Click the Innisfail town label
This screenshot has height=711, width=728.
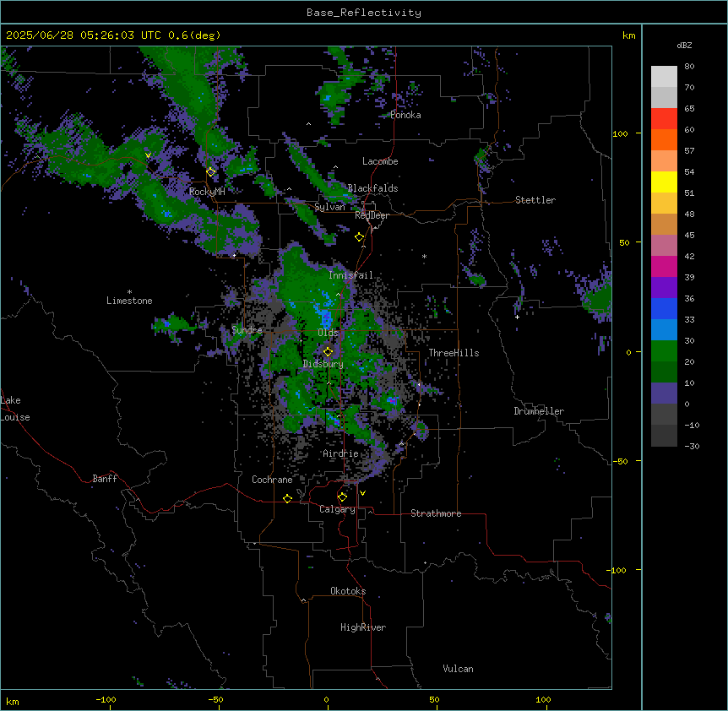tap(350, 275)
